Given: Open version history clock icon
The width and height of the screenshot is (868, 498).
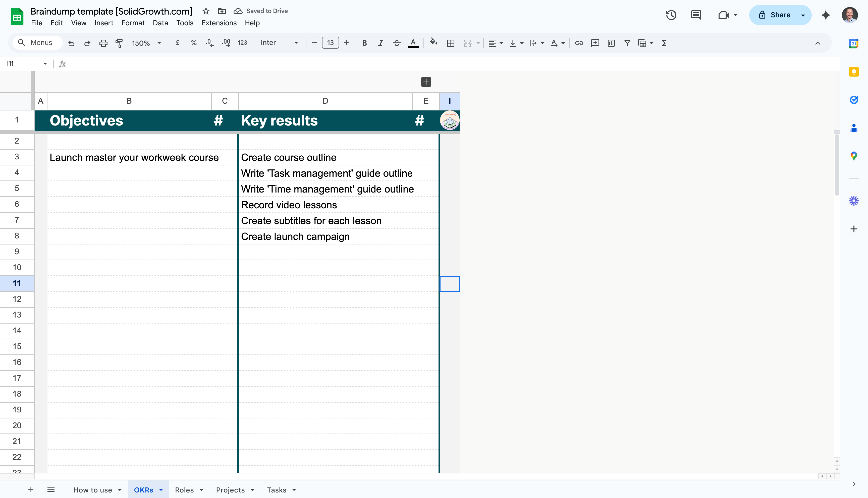Looking at the screenshot, I should point(671,15).
